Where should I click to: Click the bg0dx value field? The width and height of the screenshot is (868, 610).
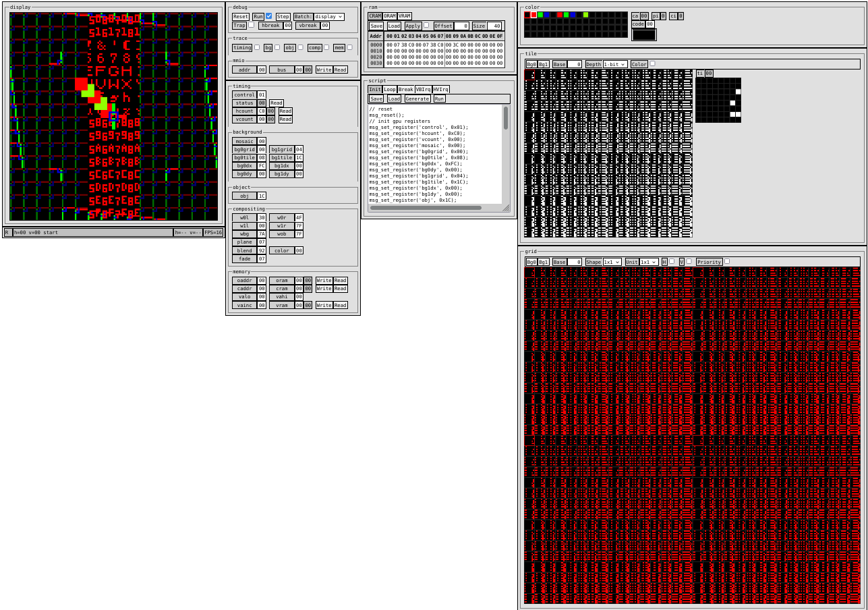pyautogui.click(x=262, y=166)
